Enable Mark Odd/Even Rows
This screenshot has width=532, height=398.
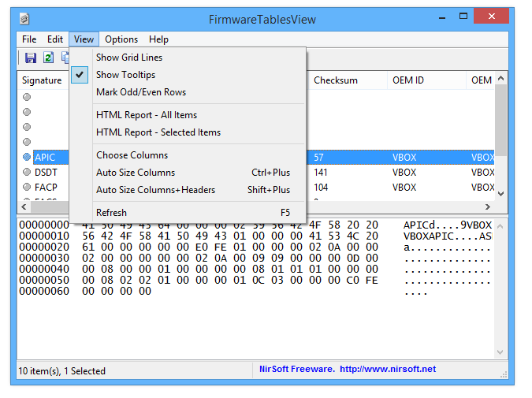188,92
